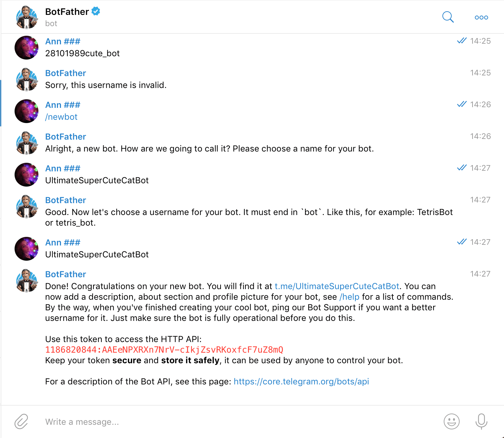This screenshot has height=438, width=504.
Task: Open the chat search icon
Action: [448, 17]
